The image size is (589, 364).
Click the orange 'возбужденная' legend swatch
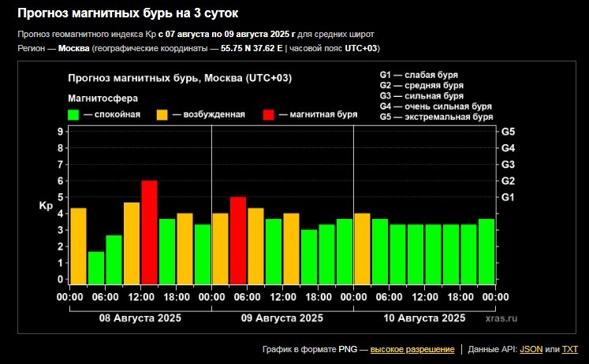(162, 115)
